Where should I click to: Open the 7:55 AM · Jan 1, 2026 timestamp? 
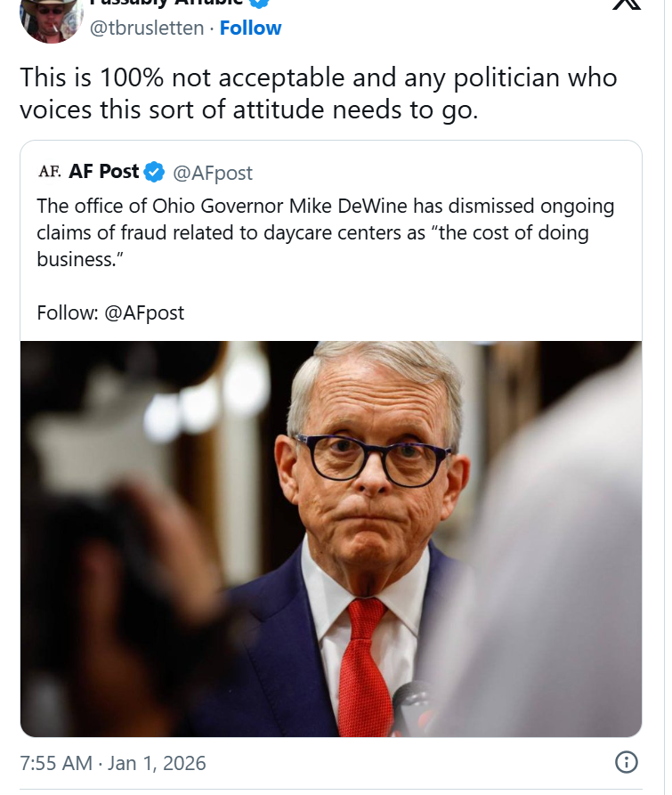[113, 763]
